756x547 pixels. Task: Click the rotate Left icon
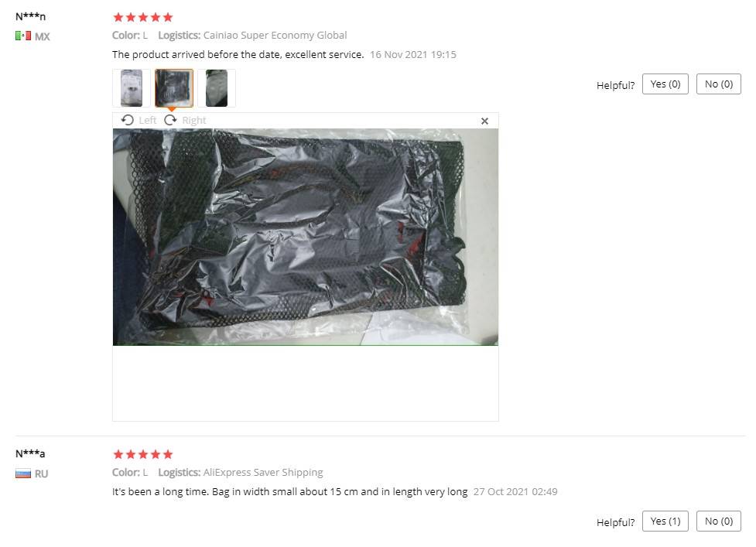click(x=127, y=120)
